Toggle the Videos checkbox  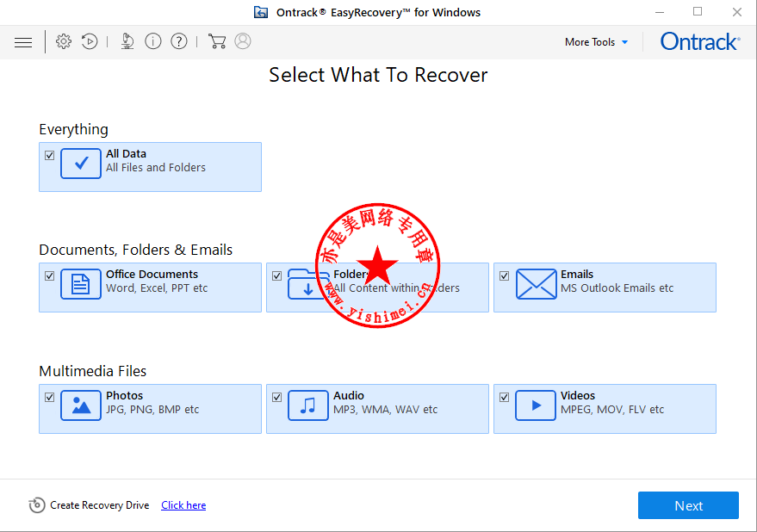pyautogui.click(x=505, y=398)
